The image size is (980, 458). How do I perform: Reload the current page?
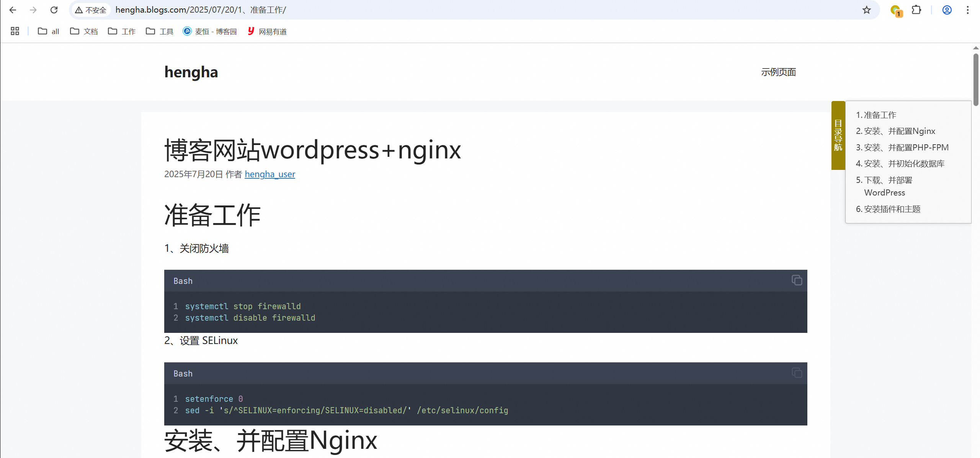click(x=54, y=10)
